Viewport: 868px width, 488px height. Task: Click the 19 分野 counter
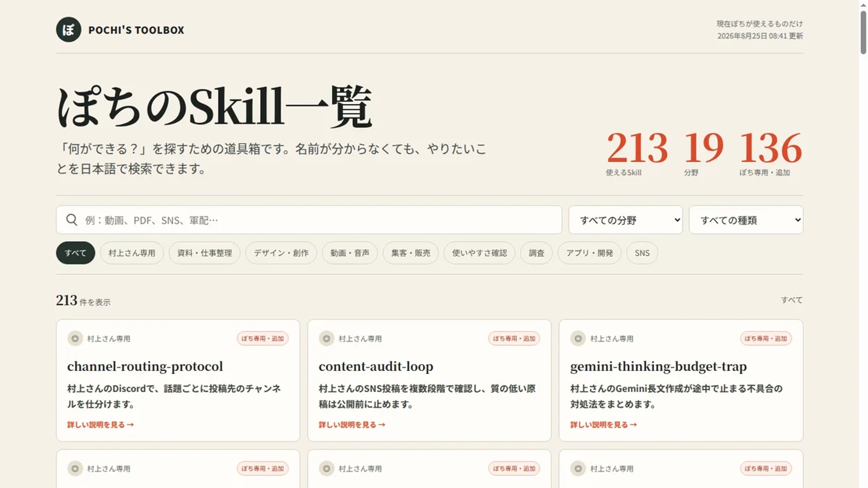704,153
